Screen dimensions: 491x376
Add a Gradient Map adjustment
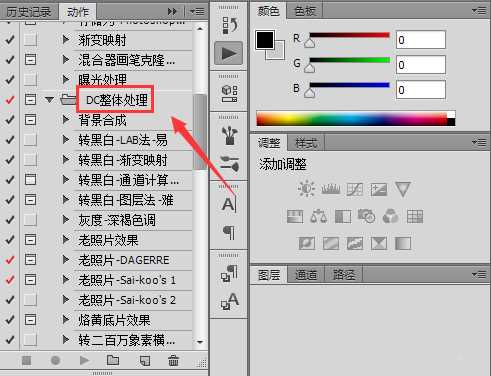403,243
